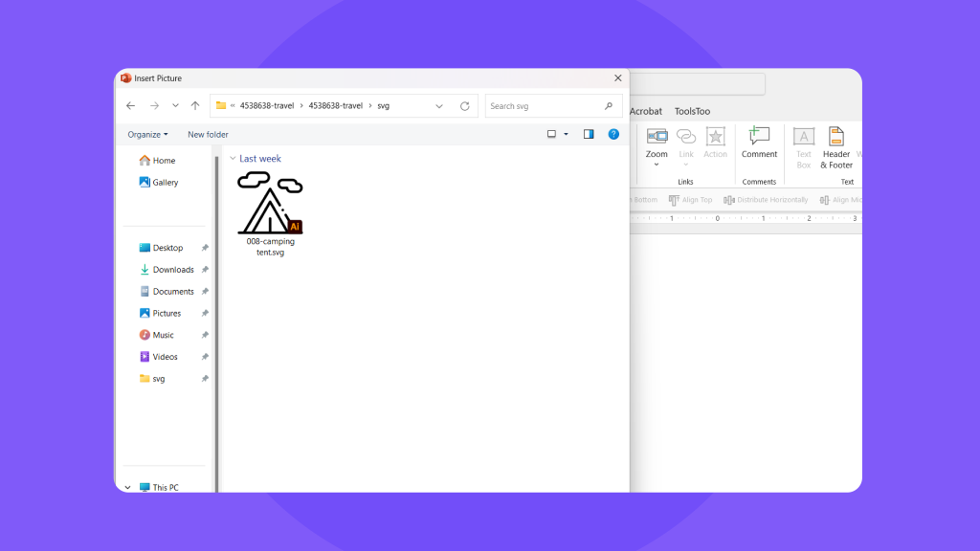Unpin Videos from quick access

(205, 356)
